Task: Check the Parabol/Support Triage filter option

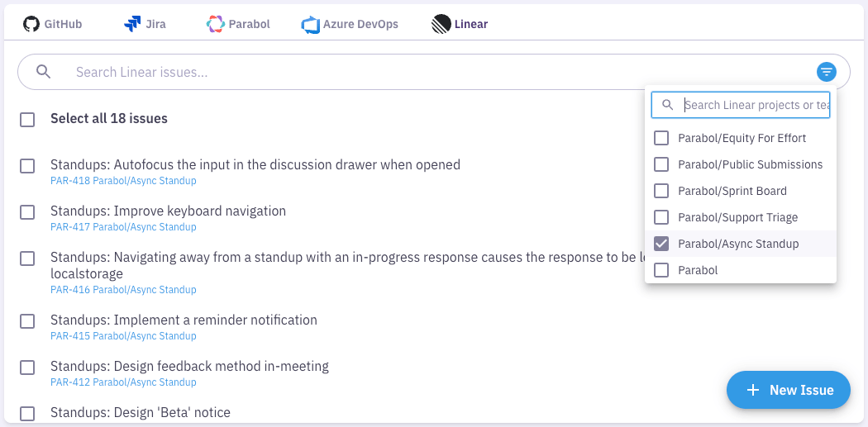Action: tap(661, 217)
